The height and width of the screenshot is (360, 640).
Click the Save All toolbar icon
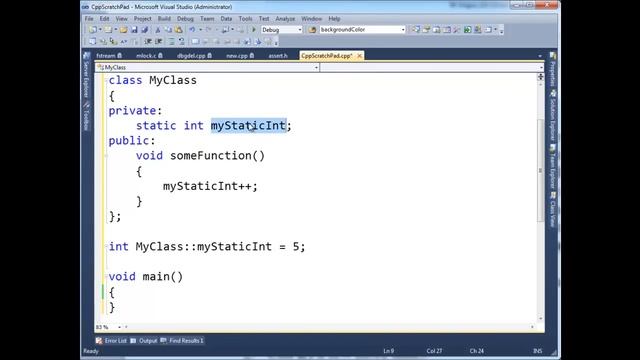(144, 30)
